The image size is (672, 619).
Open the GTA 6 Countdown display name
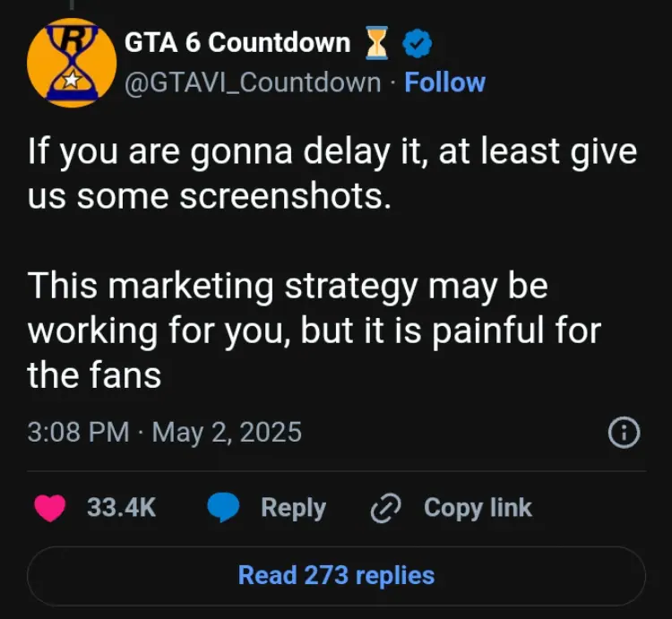[x=237, y=43]
